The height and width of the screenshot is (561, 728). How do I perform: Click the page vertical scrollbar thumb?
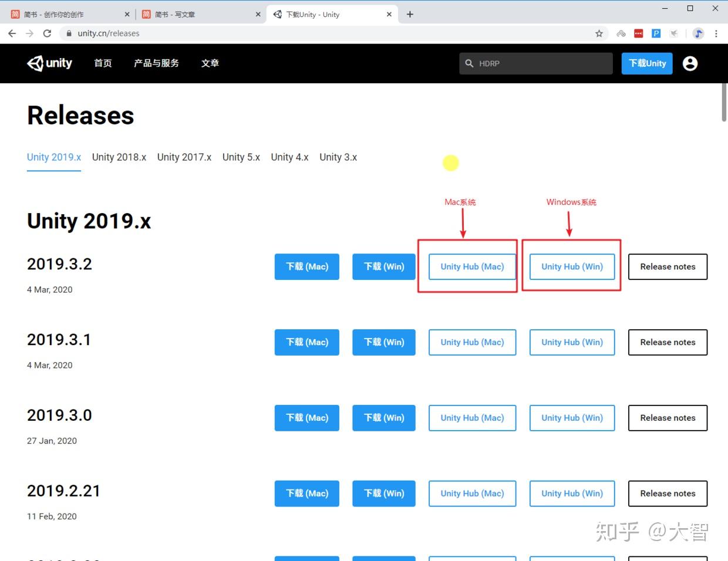(x=724, y=103)
